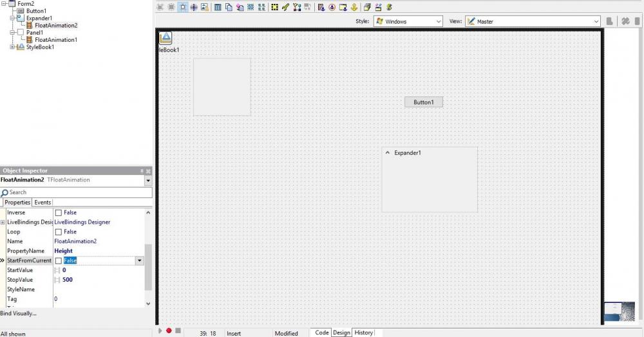The height and width of the screenshot is (337, 644).
Task: Click the green wrench toolbar icon
Action: point(285,7)
